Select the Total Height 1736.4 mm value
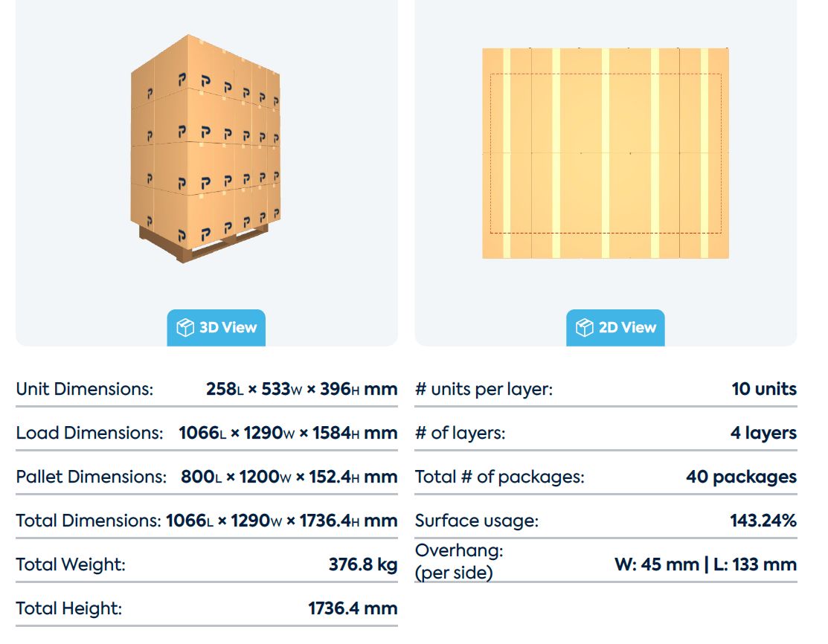Screen dimensions: 828x644 [x=353, y=608]
